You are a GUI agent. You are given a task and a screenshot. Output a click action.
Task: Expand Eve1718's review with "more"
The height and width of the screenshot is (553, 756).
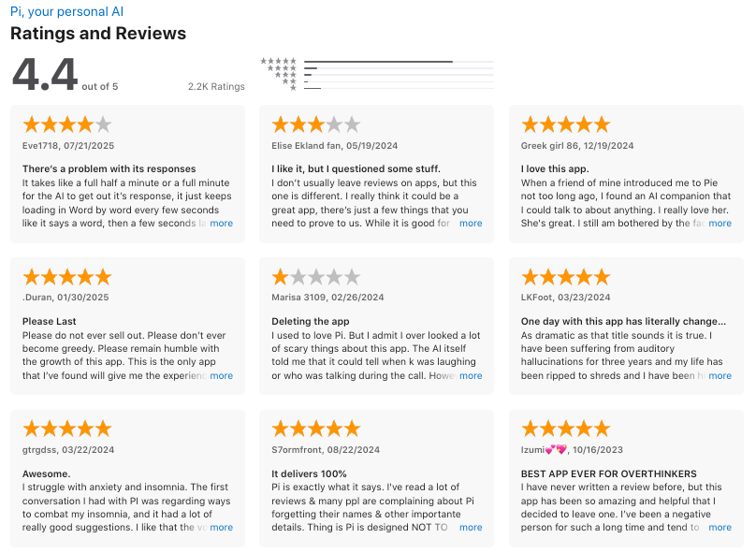(x=222, y=223)
